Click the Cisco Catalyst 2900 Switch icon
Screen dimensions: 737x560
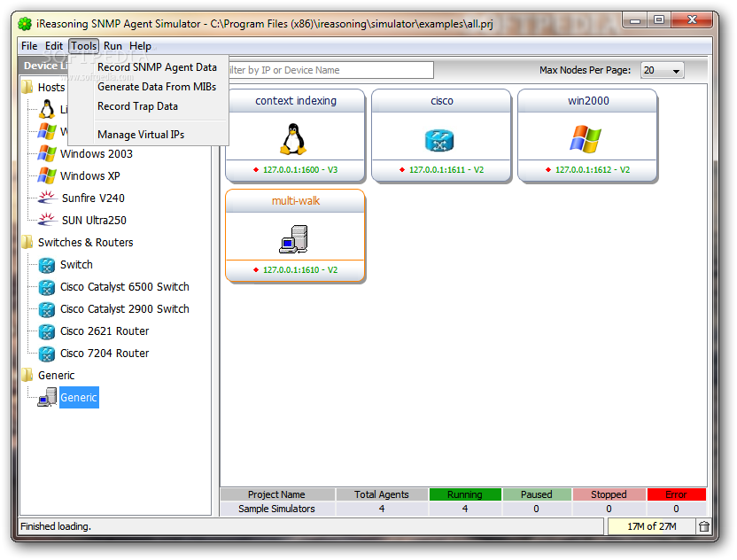47,309
